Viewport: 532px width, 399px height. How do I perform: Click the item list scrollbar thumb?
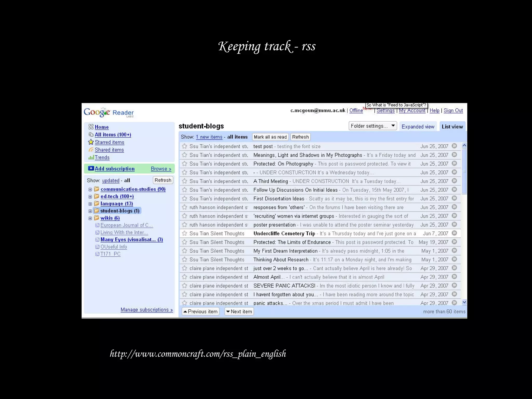tap(464, 171)
